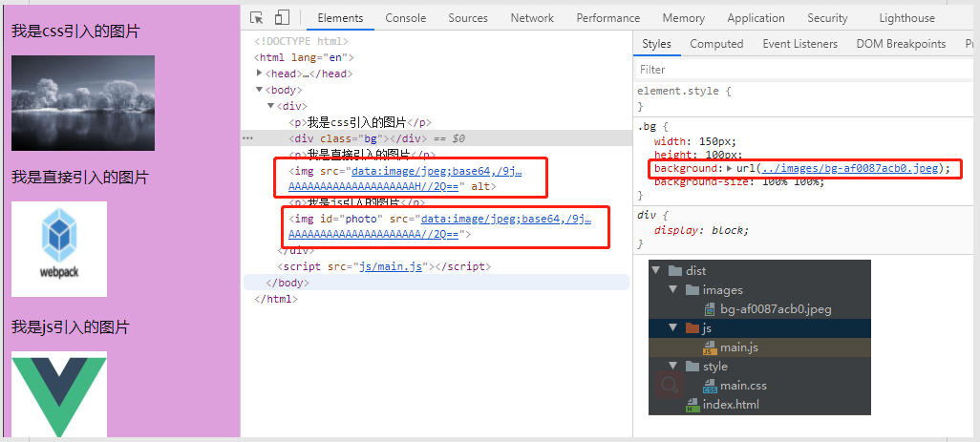Switch to the Console tab
Image resolution: width=980 pixels, height=442 pixels.
click(406, 18)
